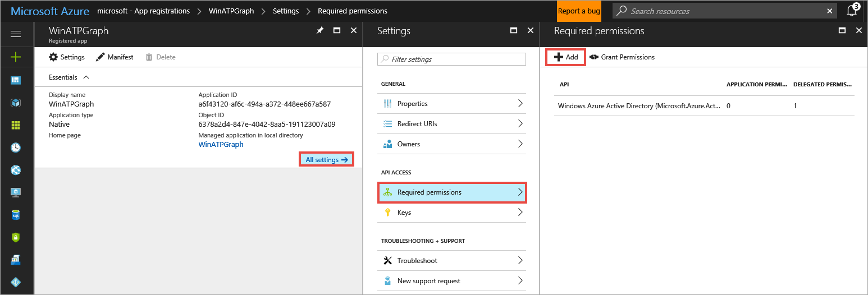Open SQL databases from the sidebar
This screenshot has width=868, height=295.
pyautogui.click(x=16, y=215)
